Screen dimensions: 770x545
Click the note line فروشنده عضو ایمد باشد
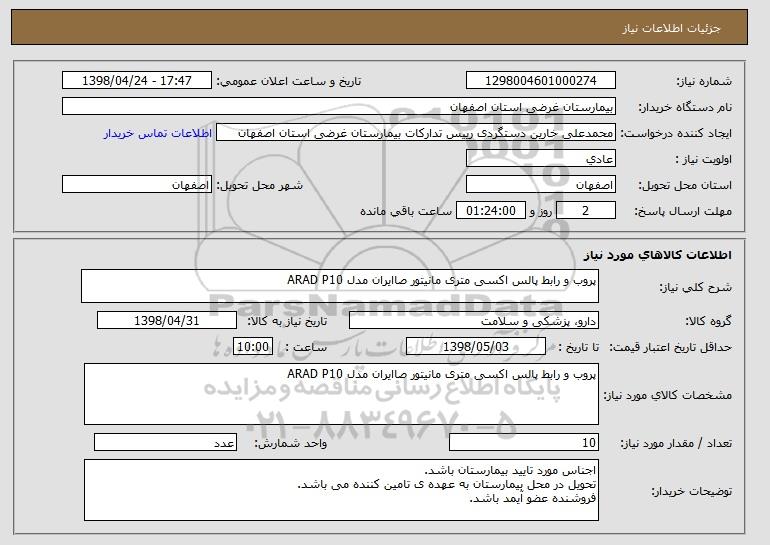click(533, 499)
